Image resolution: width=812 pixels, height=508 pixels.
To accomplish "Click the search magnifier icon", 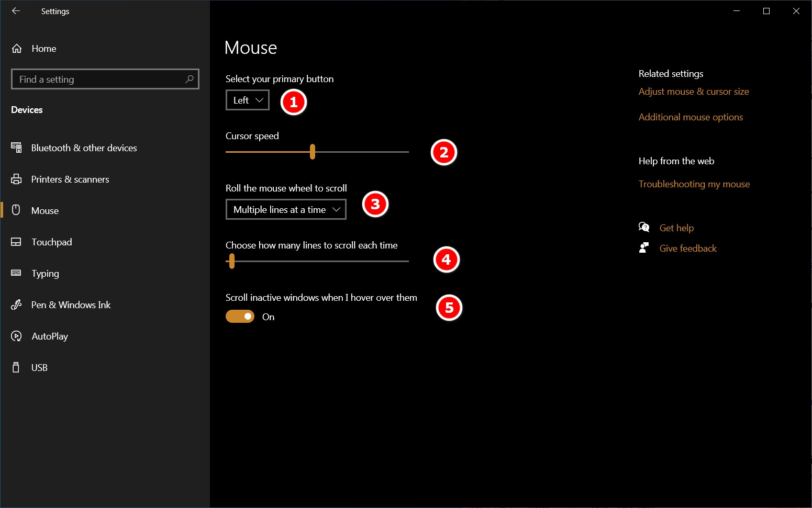I will click(x=190, y=79).
